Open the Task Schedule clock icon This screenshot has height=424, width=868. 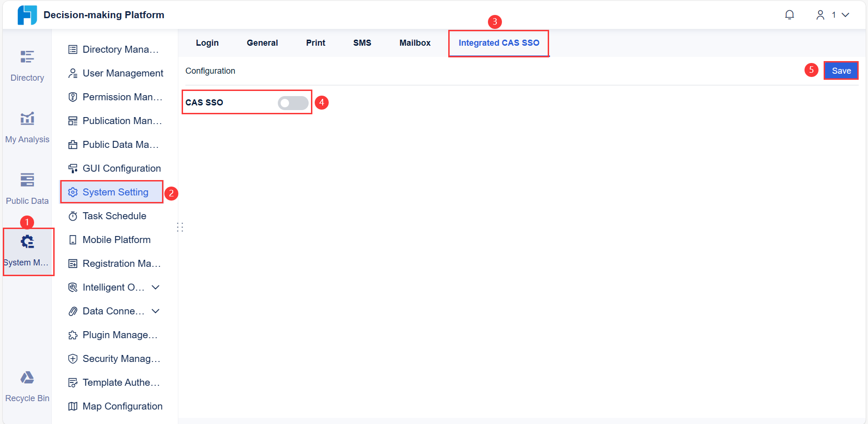coord(73,215)
